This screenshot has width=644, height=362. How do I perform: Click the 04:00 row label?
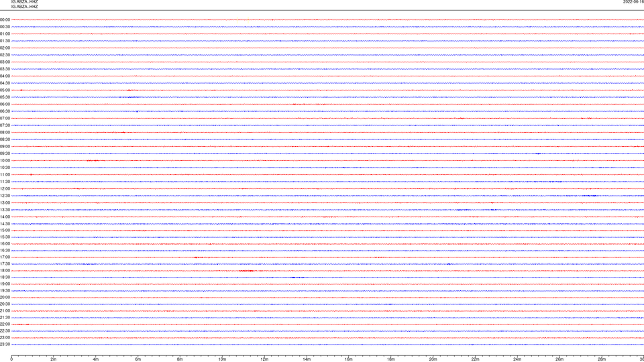5,76
